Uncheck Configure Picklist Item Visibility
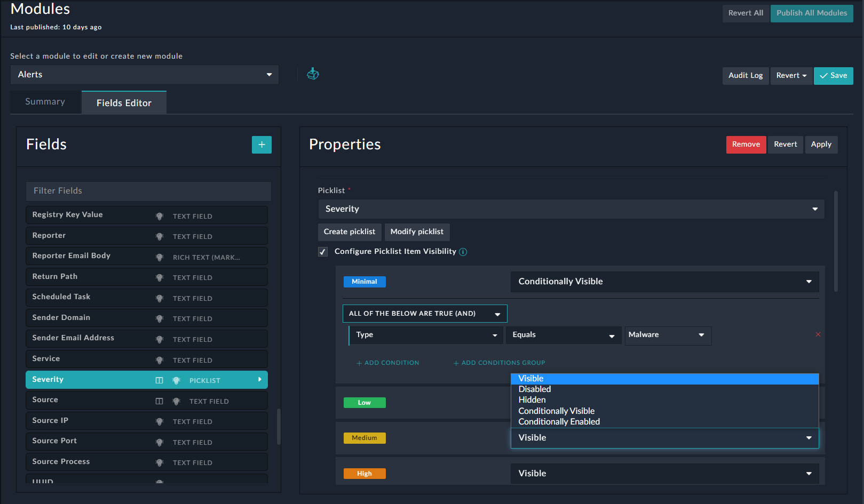The height and width of the screenshot is (504, 864). [322, 251]
